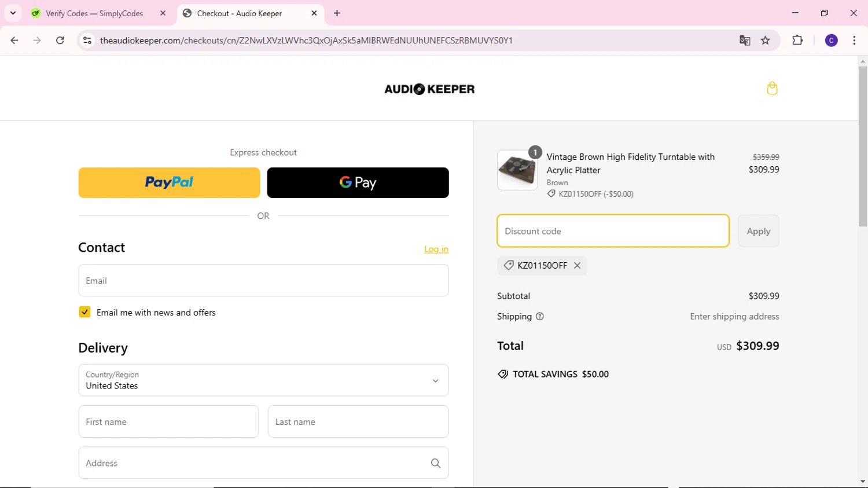The height and width of the screenshot is (488, 868).
Task: Close the Verify Codes SimplyCodes tab
Action: coord(163,13)
